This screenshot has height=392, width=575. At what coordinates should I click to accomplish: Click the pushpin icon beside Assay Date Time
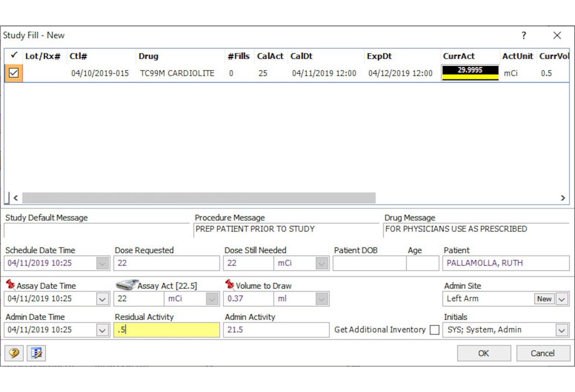pyautogui.click(x=11, y=285)
